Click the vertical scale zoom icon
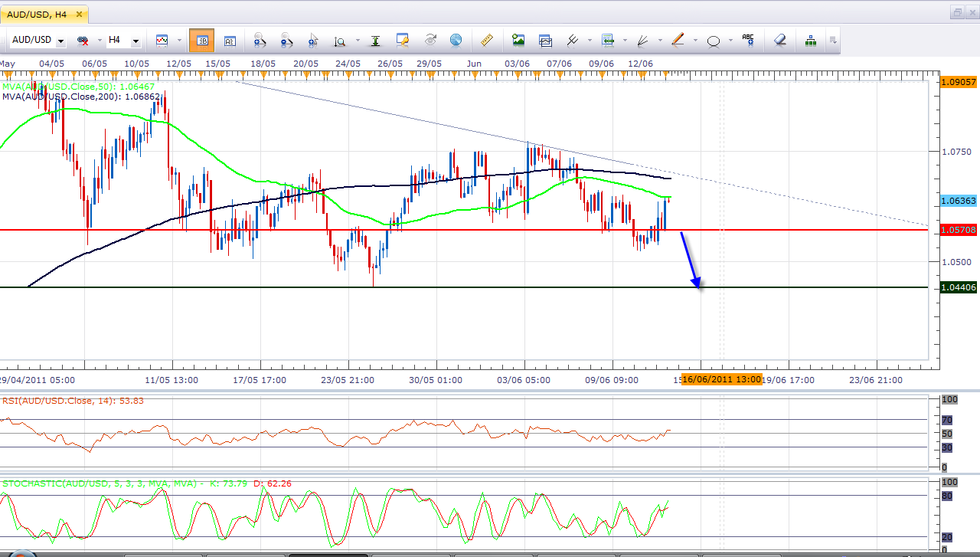Image resolution: width=980 pixels, height=557 pixels. coord(339,41)
